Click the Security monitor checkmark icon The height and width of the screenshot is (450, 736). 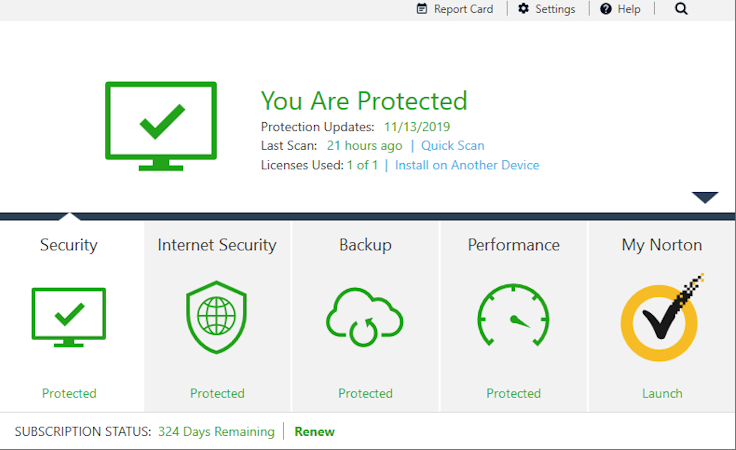69,317
